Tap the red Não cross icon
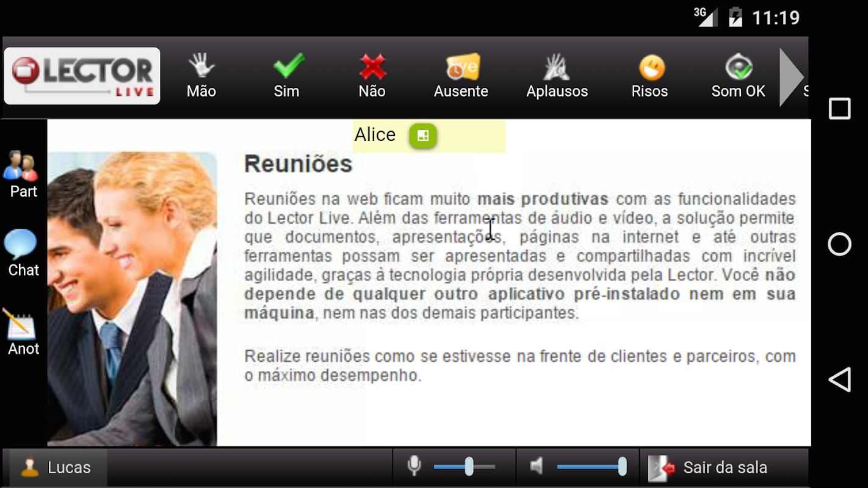 [x=372, y=76]
